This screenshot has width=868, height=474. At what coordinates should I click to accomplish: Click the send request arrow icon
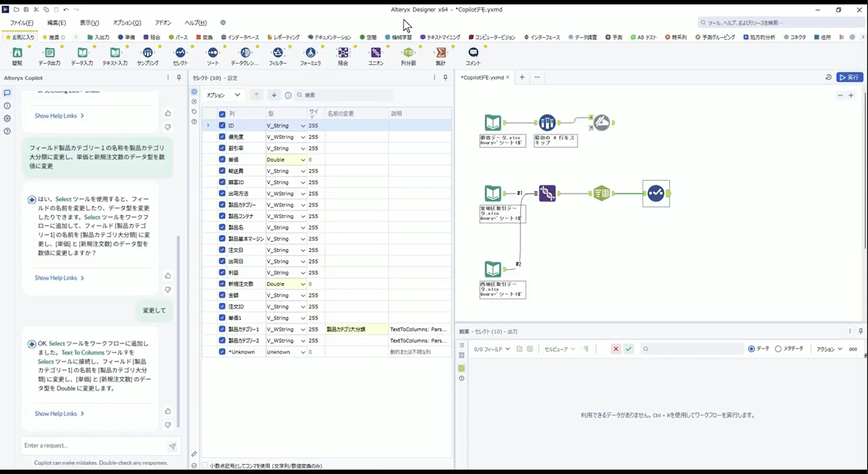(x=172, y=446)
